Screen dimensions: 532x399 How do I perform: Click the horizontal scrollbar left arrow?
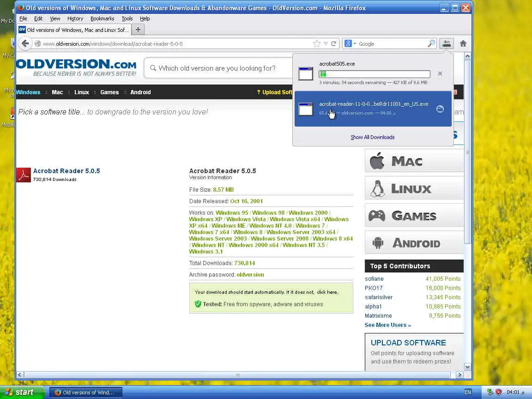pos(20,375)
